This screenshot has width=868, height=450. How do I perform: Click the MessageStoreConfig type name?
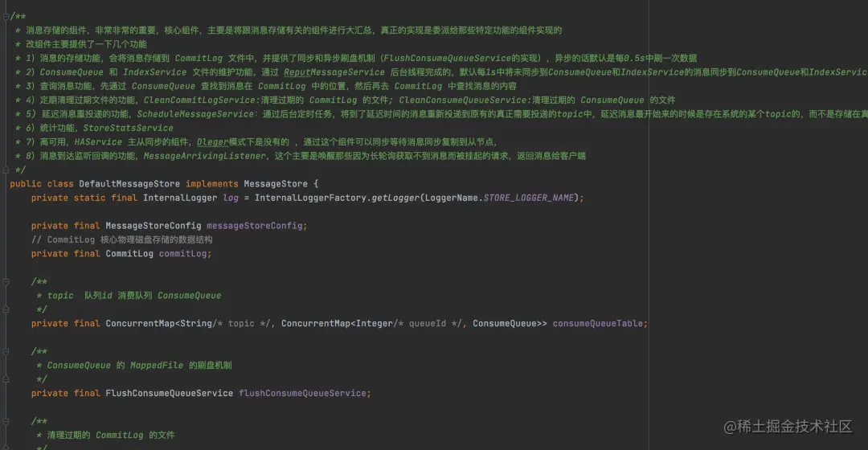tap(154, 226)
